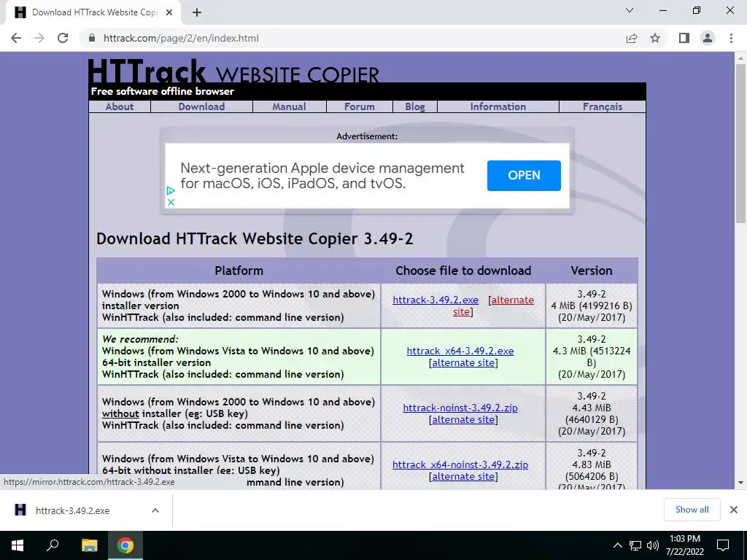
Task: Open the Download menu item
Action: (x=201, y=106)
